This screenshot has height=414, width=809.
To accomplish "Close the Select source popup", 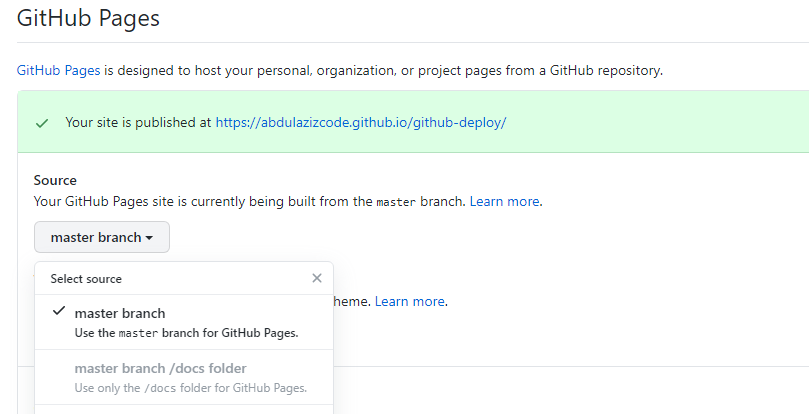I will point(317,278).
